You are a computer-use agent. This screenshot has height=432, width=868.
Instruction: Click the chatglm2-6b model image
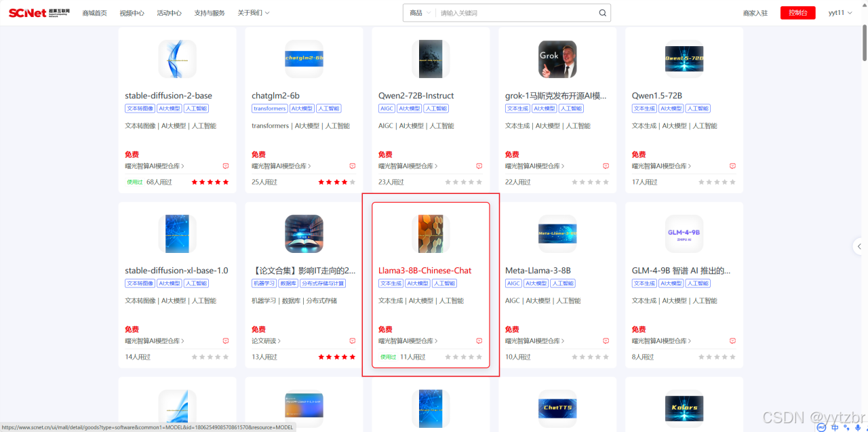tap(304, 59)
